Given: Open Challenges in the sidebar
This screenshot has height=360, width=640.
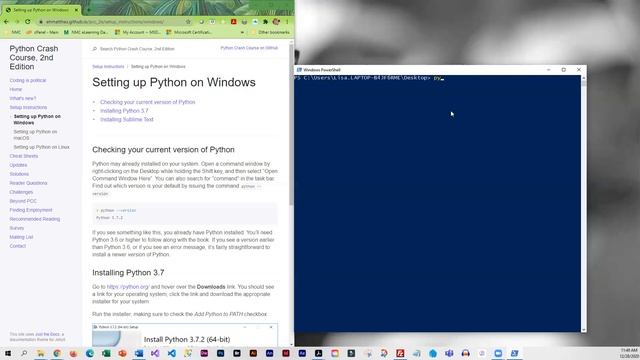Looking at the screenshot, I should [x=21, y=192].
